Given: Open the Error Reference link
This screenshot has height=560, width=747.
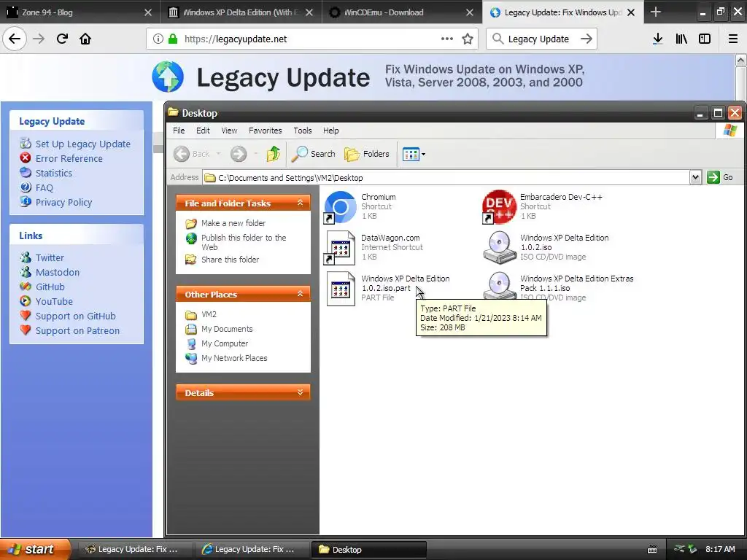Looking at the screenshot, I should tap(69, 158).
